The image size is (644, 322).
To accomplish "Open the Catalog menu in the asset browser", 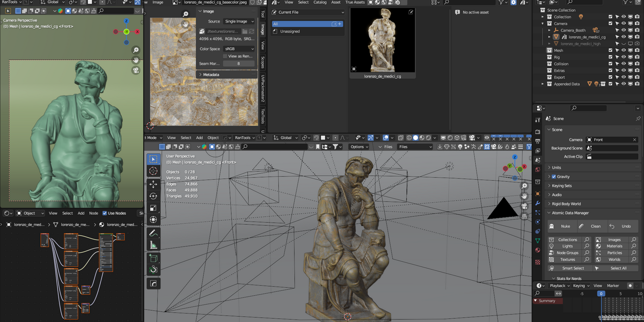I will click(320, 2).
